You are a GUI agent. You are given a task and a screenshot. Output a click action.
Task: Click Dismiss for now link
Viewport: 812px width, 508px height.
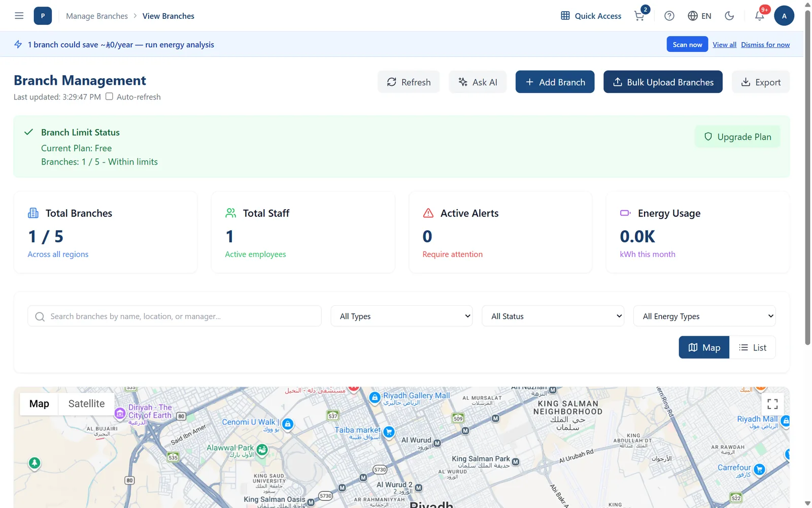[765, 45]
